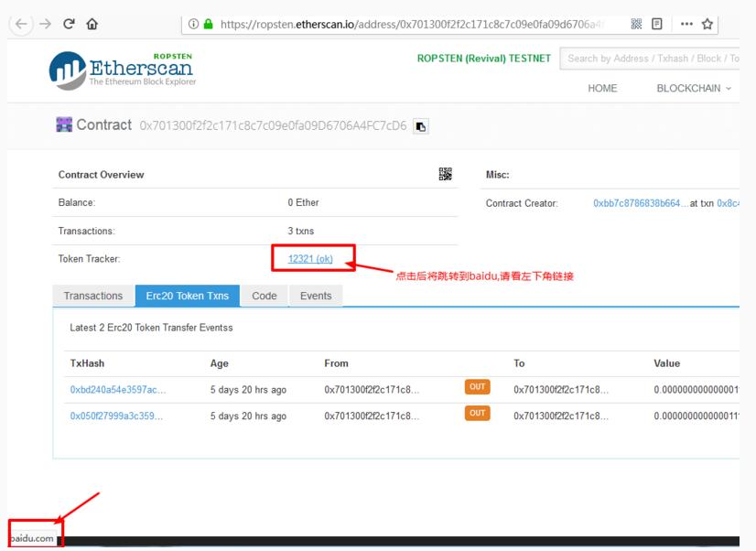The image size is (756, 551).
Task: Click value 0.000000000000001 in first row
Action: [x=697, y=390]
